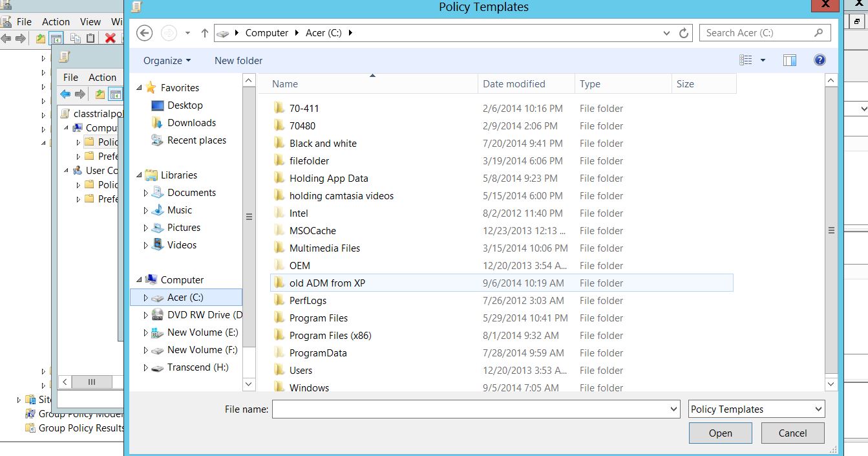Click the File name input field

[x=471, y=409]
